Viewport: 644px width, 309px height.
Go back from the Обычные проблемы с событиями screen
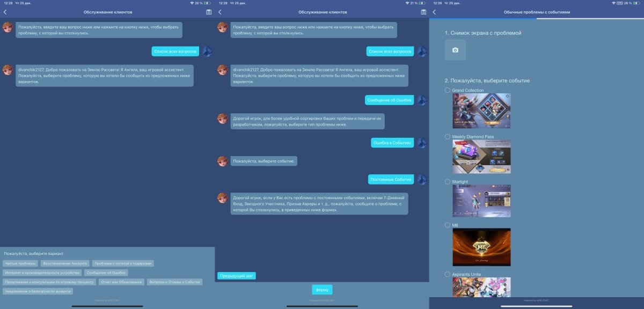[434, 12]
